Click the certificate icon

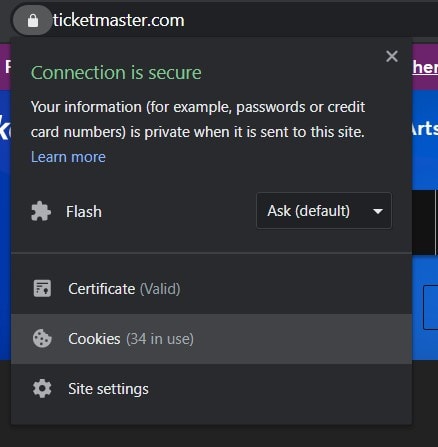pos(42,288)
